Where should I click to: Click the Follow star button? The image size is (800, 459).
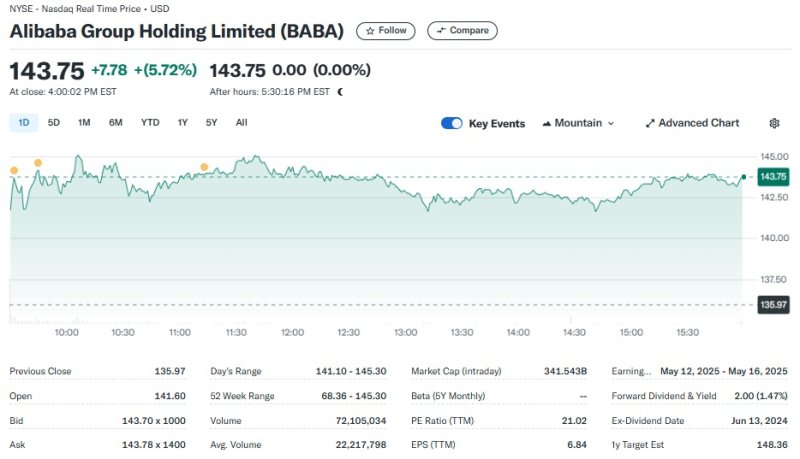pos(386,31)
